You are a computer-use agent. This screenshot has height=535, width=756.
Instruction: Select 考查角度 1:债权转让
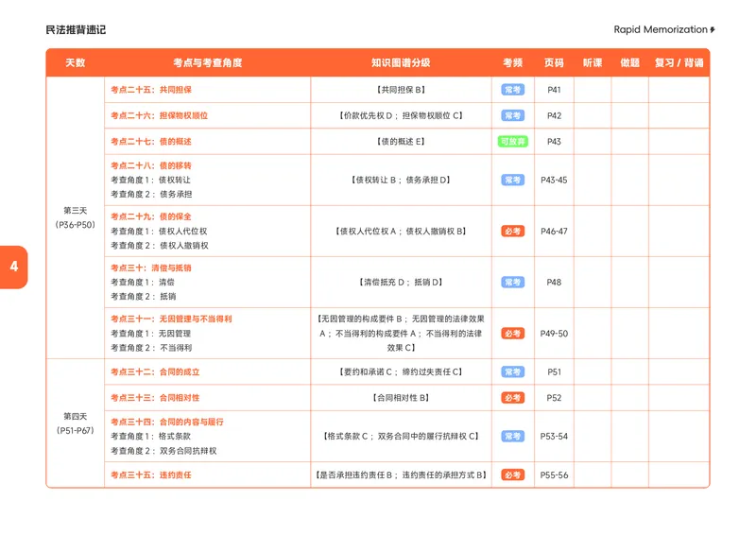pyautogui.click(x=151, y=180)
